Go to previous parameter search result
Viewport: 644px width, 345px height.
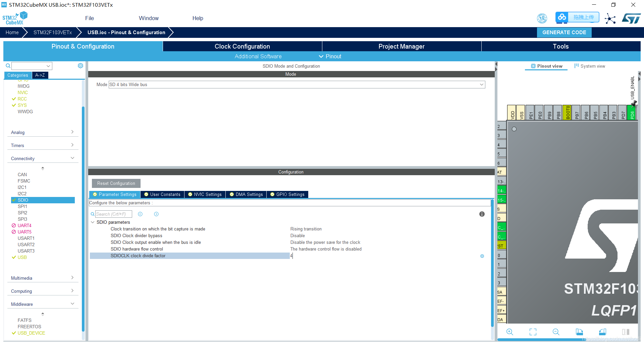click(x=140, y=214)
